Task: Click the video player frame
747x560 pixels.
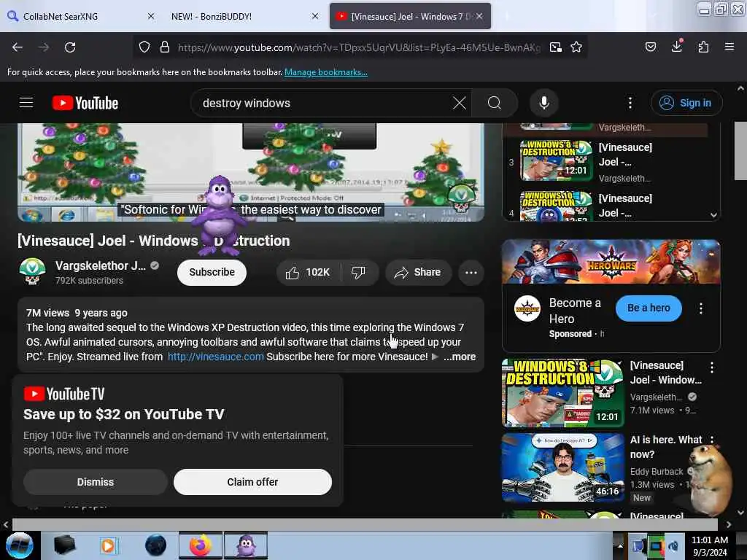Action: coord(251,171)
